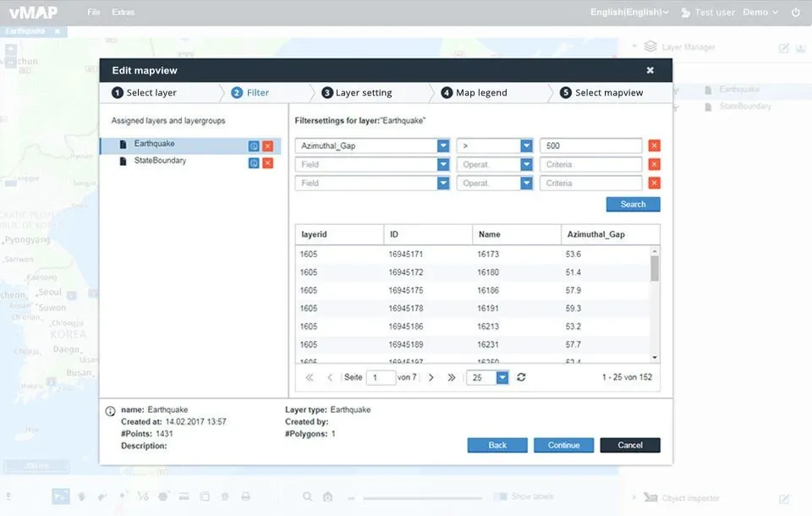Open the Demo dropdown menu

[x=760, y=12]
